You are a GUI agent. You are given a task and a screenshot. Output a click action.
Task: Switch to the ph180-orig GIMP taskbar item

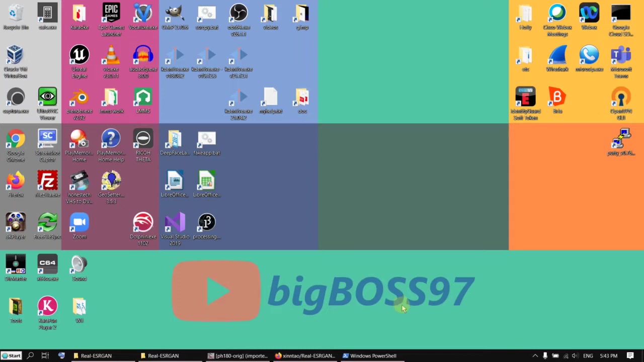click(x=237, y=355)
